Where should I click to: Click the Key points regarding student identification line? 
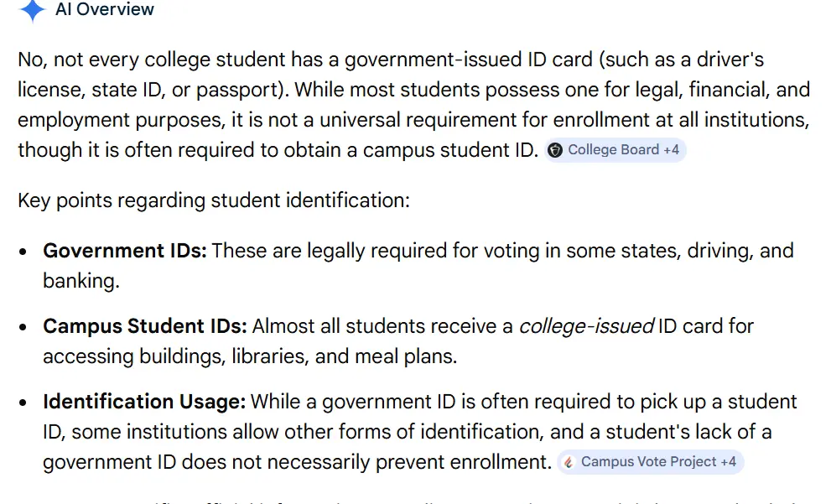tap(214, 201)
